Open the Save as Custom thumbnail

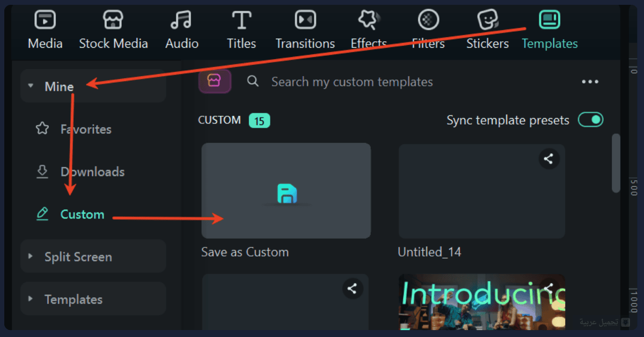click(286, 191)
